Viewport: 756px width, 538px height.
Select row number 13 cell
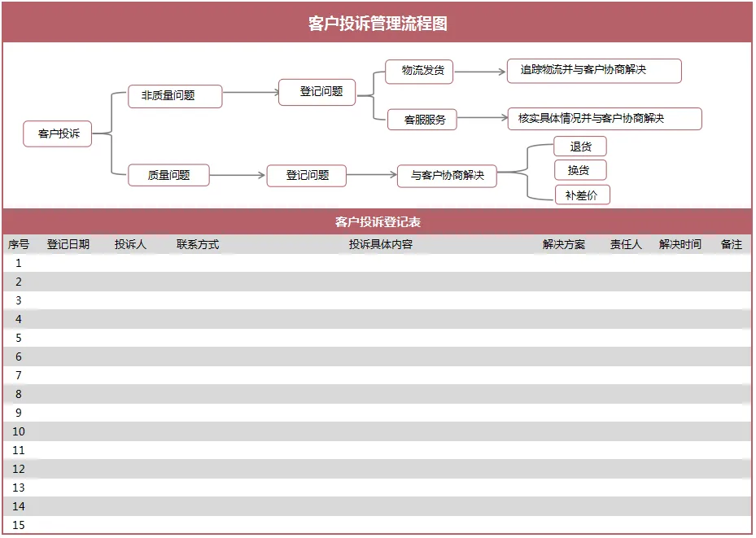click(19, 488)
